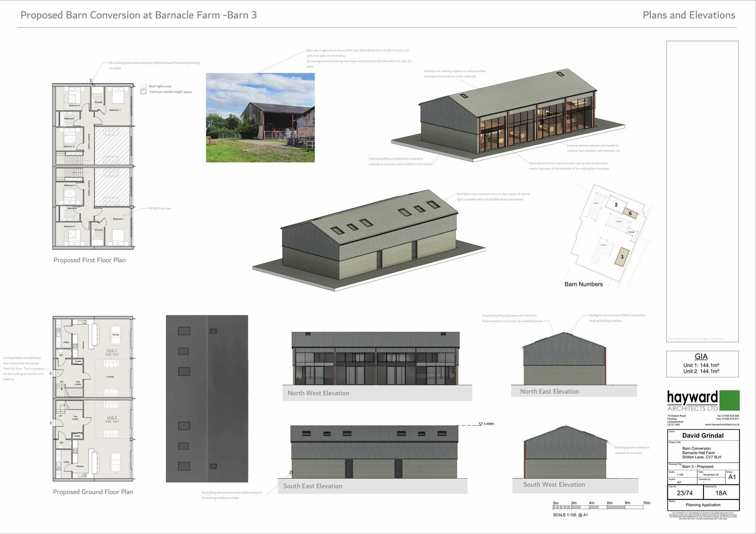The width and height of the screenshot is (756, 534).
Task: Click the green square in the Hayward logo
Action: [x=730, y=400]
